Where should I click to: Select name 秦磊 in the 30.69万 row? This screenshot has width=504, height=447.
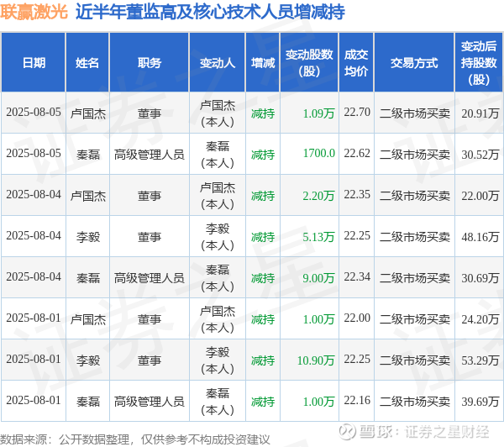tap(87, 278)
